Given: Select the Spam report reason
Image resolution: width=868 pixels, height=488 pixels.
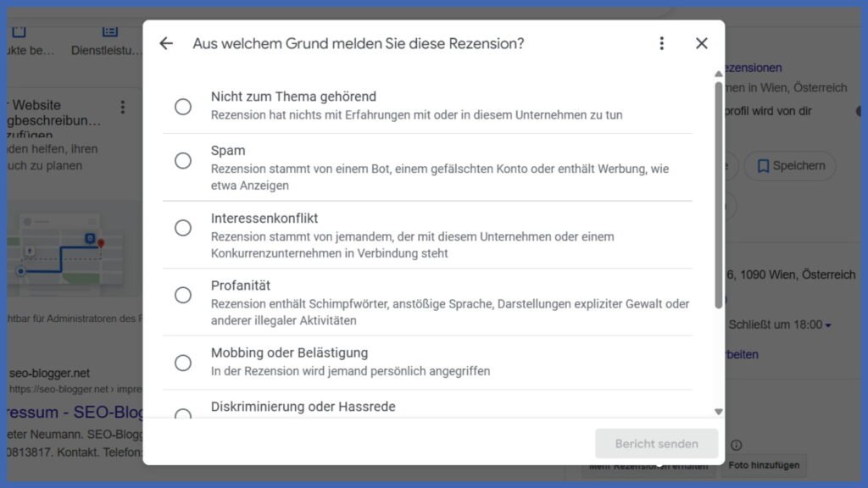Looking at the screenshot, I should point(183,160).
